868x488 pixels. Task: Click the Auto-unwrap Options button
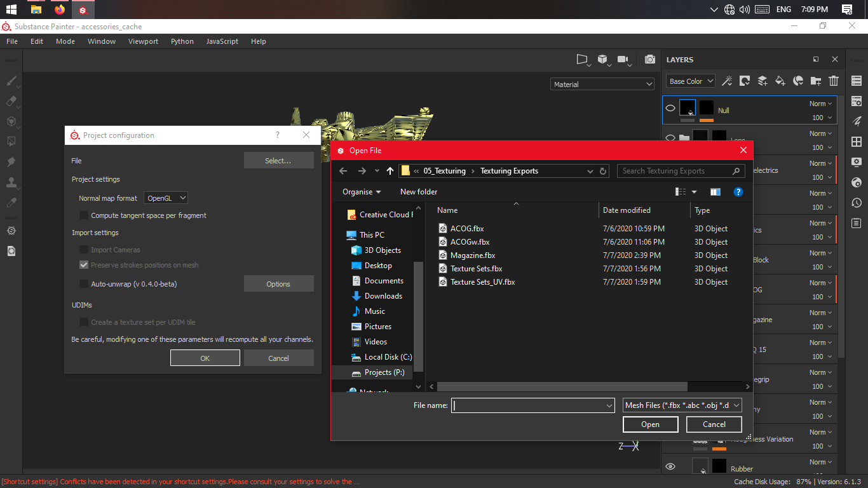tap(278, 283)
